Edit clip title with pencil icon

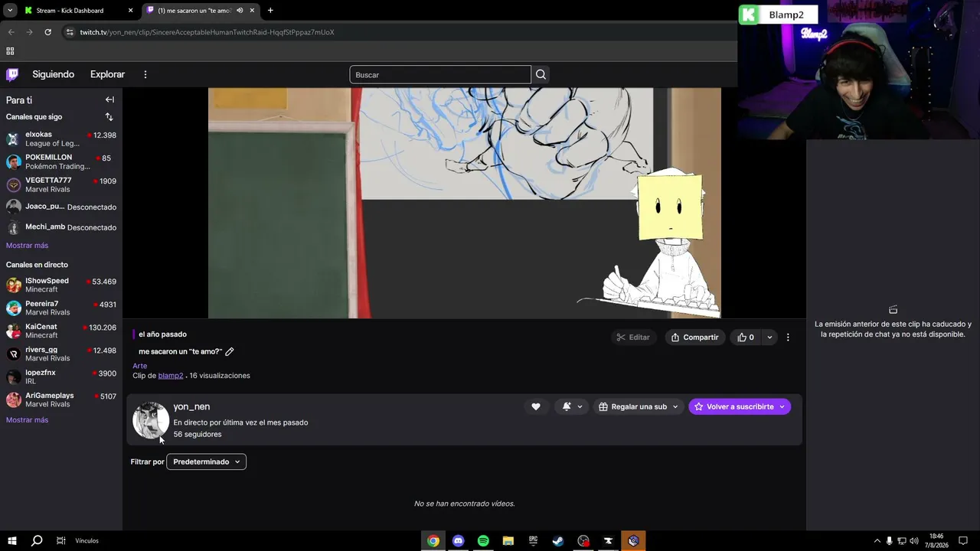point(230,351)
